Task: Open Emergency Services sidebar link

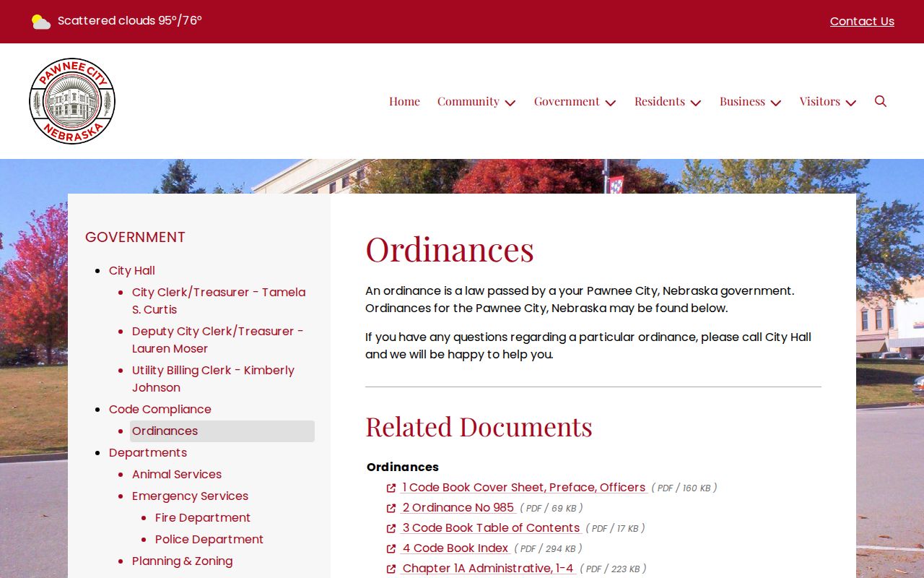Action: 190,496
